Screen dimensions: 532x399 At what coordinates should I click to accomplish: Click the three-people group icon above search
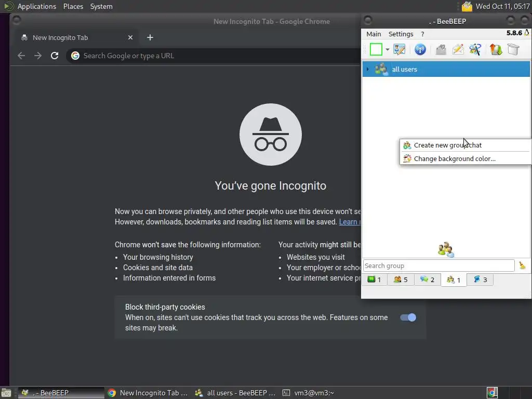(x=446, y=250)
